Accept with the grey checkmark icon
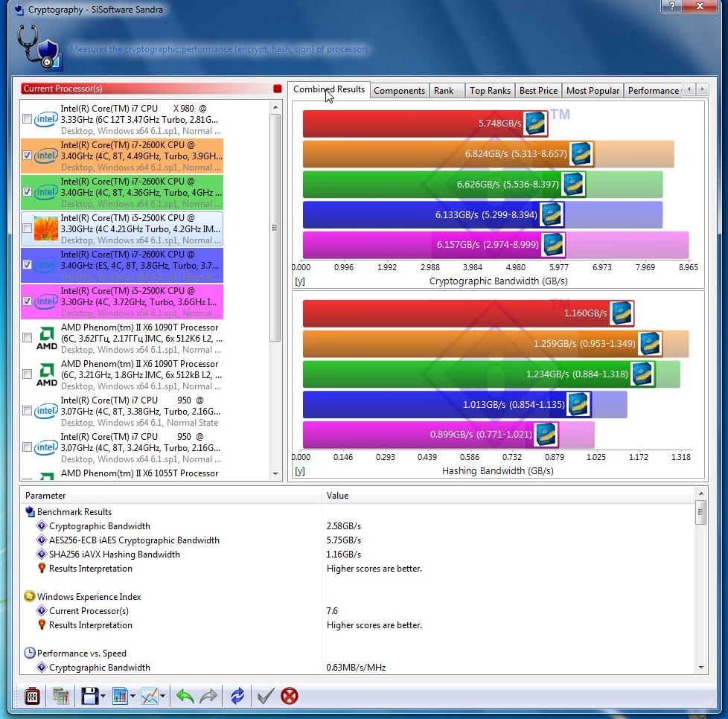This screenshot has height=719, width=728. click(x=266, y=696)
